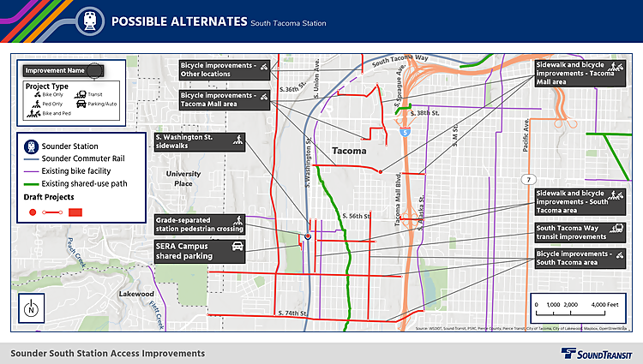This screenshot has height=364, width=643.
Task: Click the pedestrian icon on S. Washington St. label
Action: click(x=237, y=141)
